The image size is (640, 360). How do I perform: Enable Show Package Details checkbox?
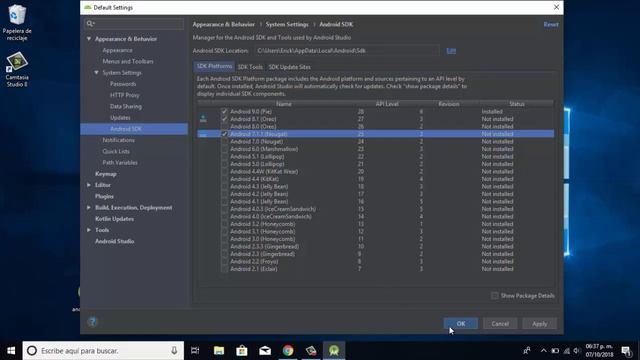[x=495, y=296]
